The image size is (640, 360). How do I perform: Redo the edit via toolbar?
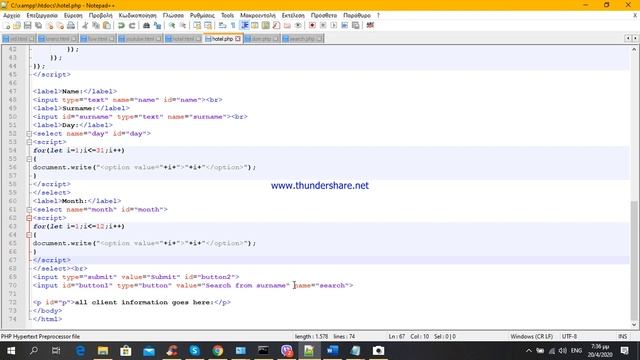(132, 25)
